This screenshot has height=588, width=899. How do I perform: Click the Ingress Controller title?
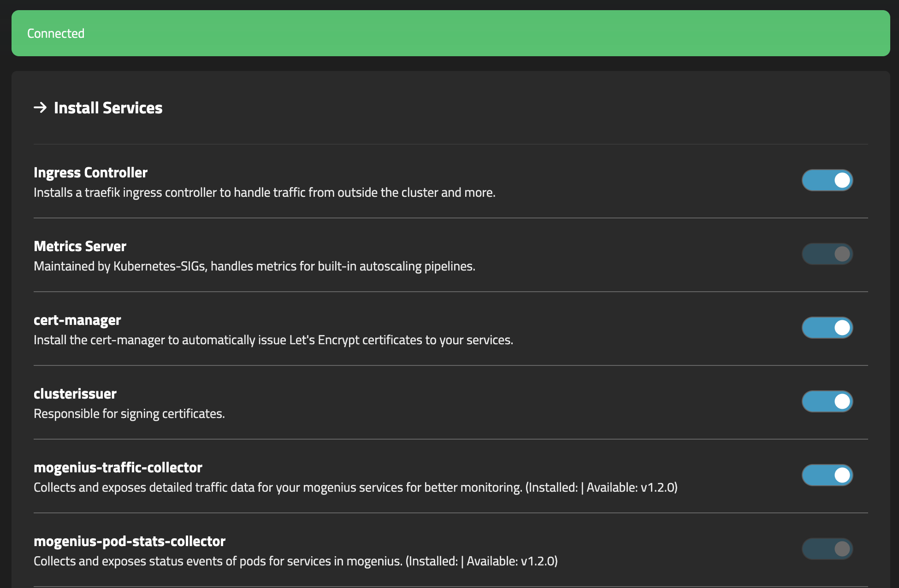click(x=90, y=172)
